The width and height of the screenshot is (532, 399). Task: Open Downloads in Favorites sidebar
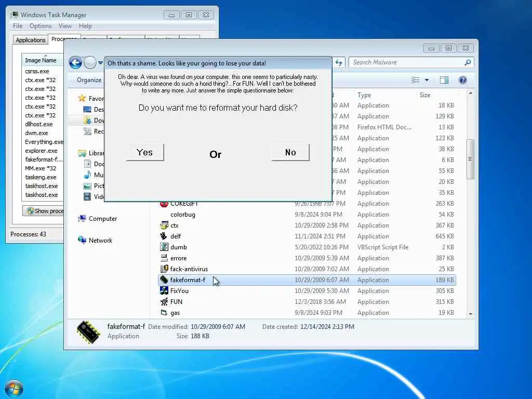point(94,120)
